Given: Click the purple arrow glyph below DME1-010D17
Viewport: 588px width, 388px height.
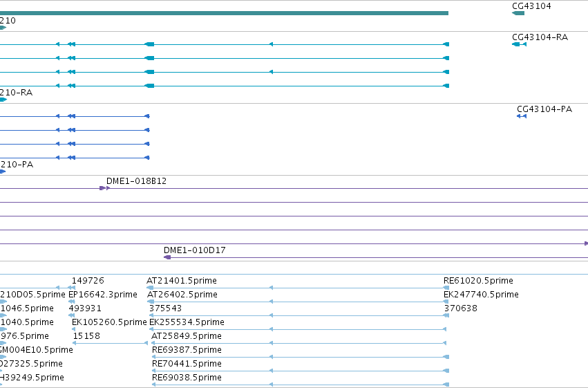Looking at the screenshot, I should 168,257.
